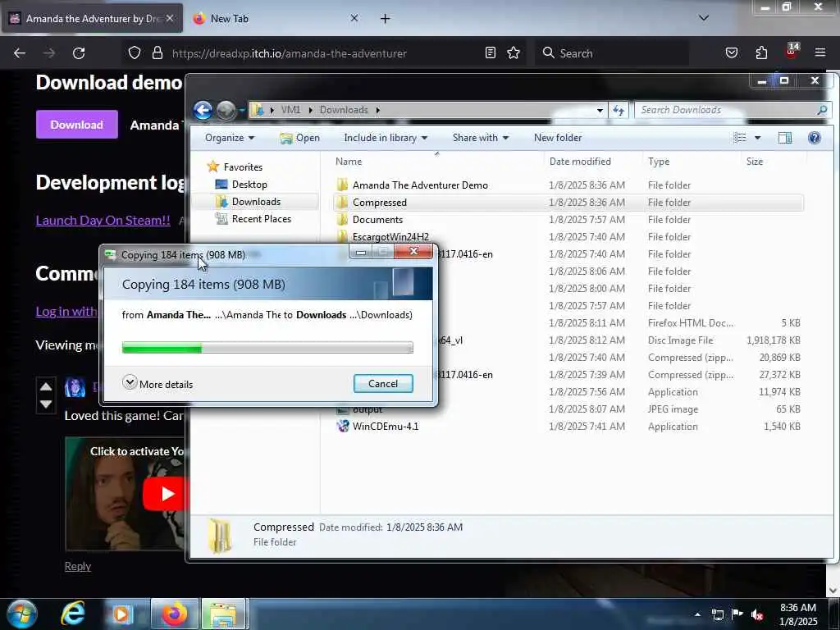Select the Compressed folder row

568,203
